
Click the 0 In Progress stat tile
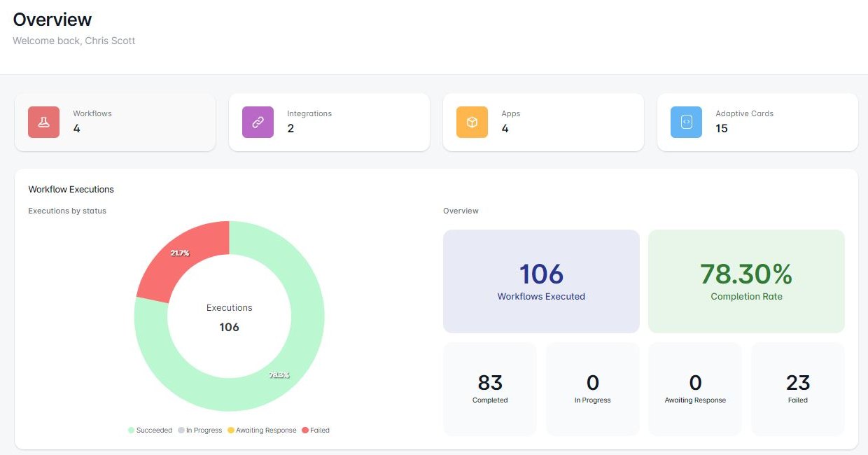[x=593, y=388]
